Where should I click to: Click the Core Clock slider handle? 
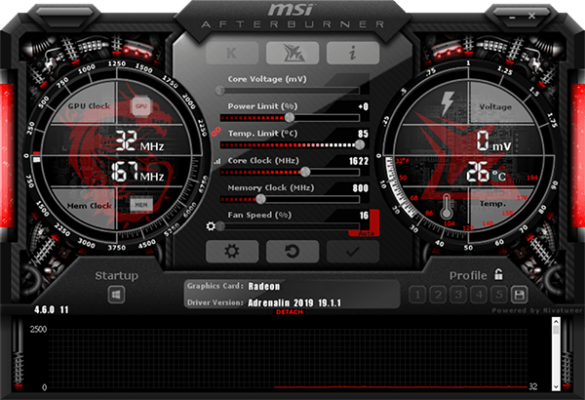point(305,172)
